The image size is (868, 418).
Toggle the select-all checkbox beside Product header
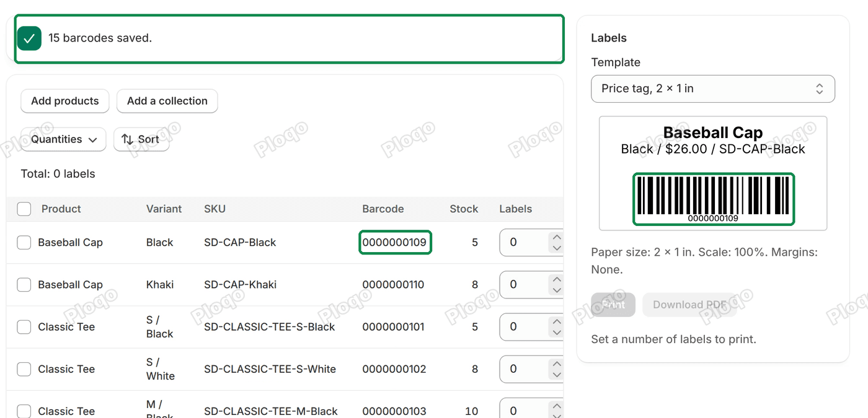pos(24,209)
